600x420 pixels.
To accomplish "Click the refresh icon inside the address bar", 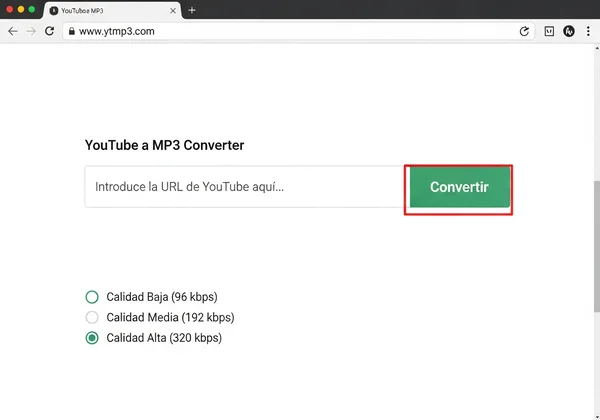I will (524, 31).
